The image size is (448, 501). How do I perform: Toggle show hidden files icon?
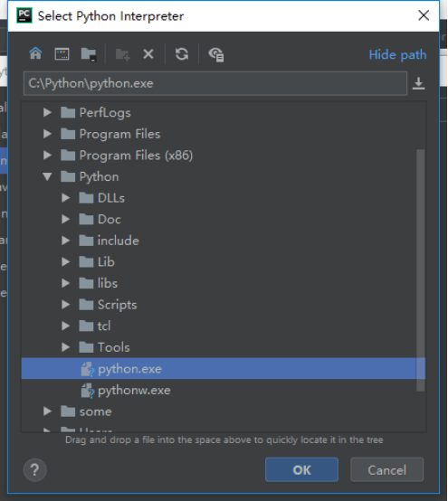(x=215, y=54)
